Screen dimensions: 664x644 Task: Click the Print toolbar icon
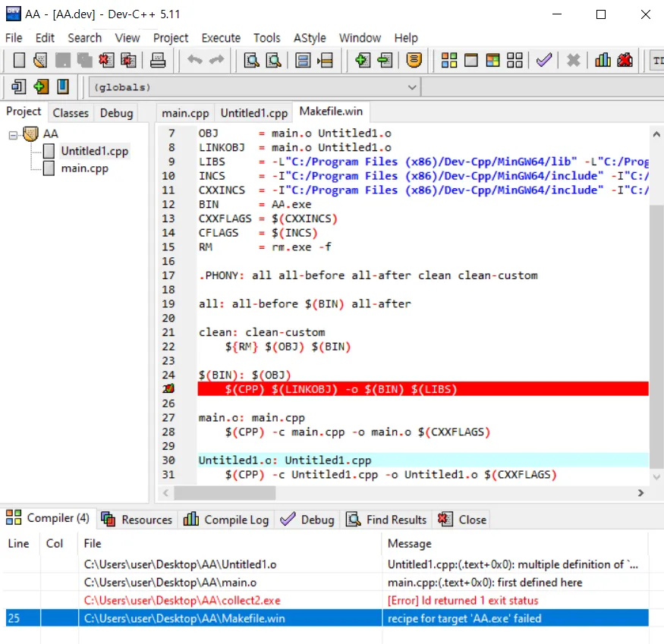coord(158,60)
